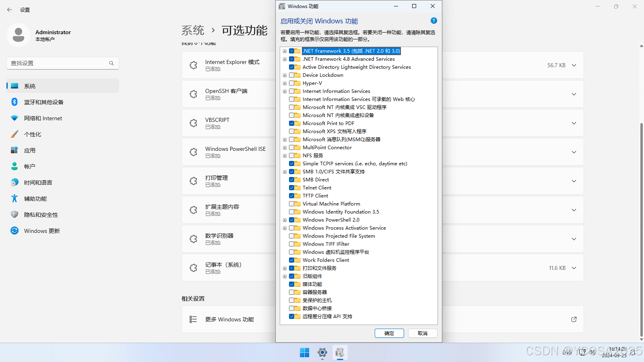Click the list icon beside 更多 Windows 功能

[193, 319]
